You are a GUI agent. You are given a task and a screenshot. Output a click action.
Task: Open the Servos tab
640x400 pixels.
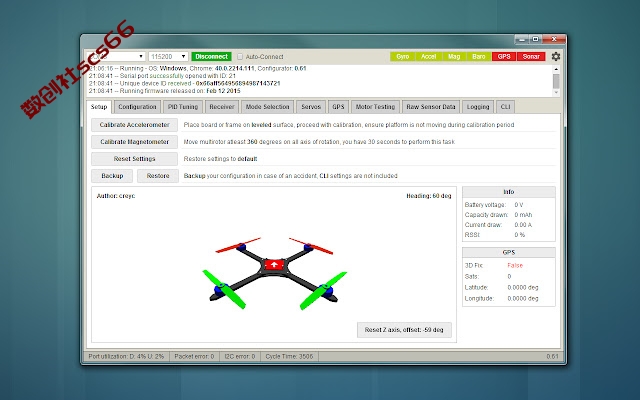[x=311, y=107]
